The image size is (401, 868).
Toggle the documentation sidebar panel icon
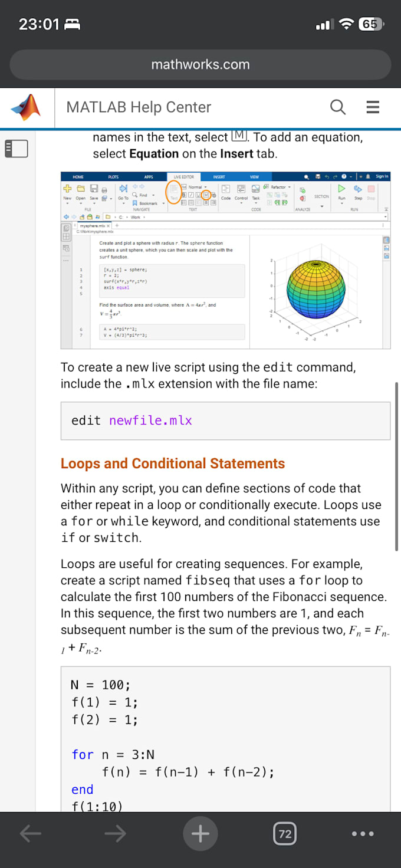click(x=17, y=148)
